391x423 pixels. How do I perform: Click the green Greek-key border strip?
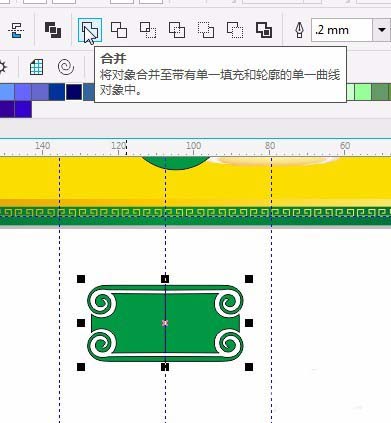195,216
